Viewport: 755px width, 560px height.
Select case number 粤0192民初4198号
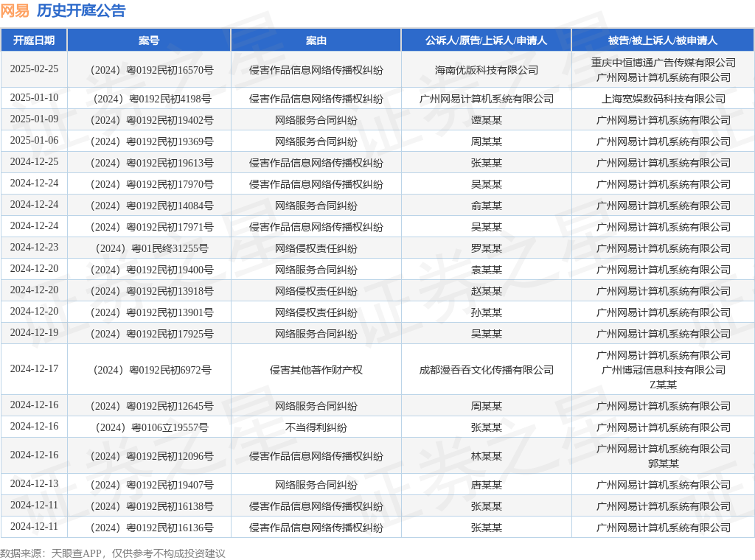pos(152,99)
